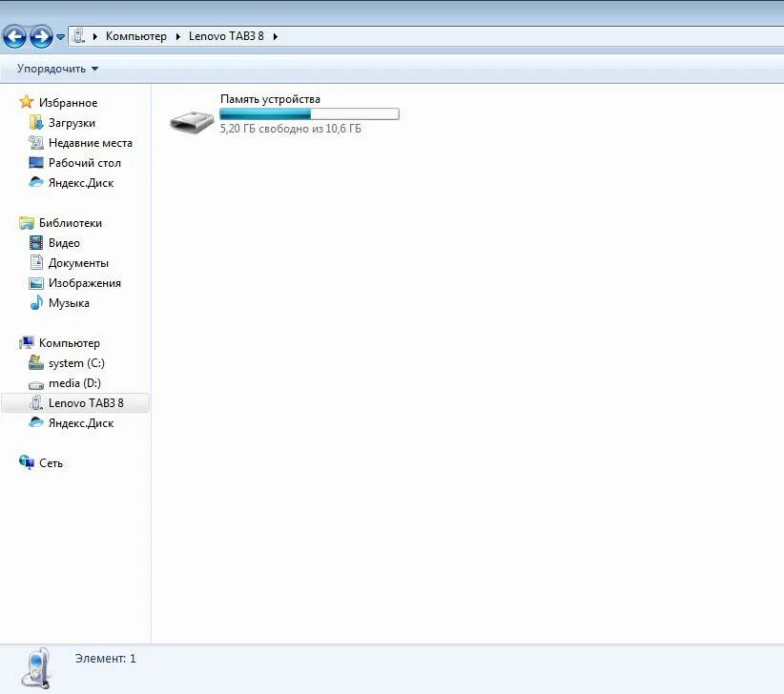Click Элемент: 1 status text

coord(106,658)
